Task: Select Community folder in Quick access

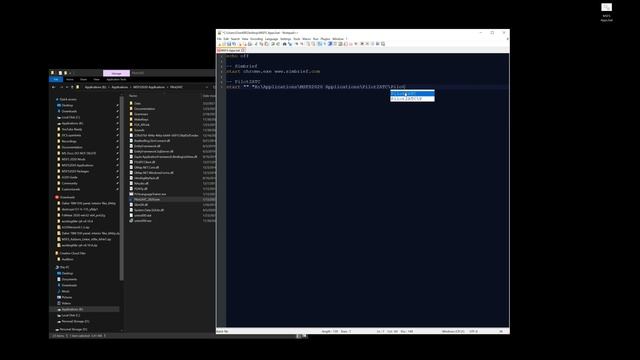Action: pos(69,183)
